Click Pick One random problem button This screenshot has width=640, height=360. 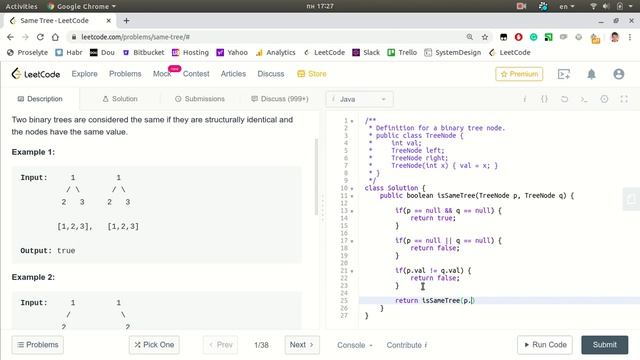tap(154, 345)
